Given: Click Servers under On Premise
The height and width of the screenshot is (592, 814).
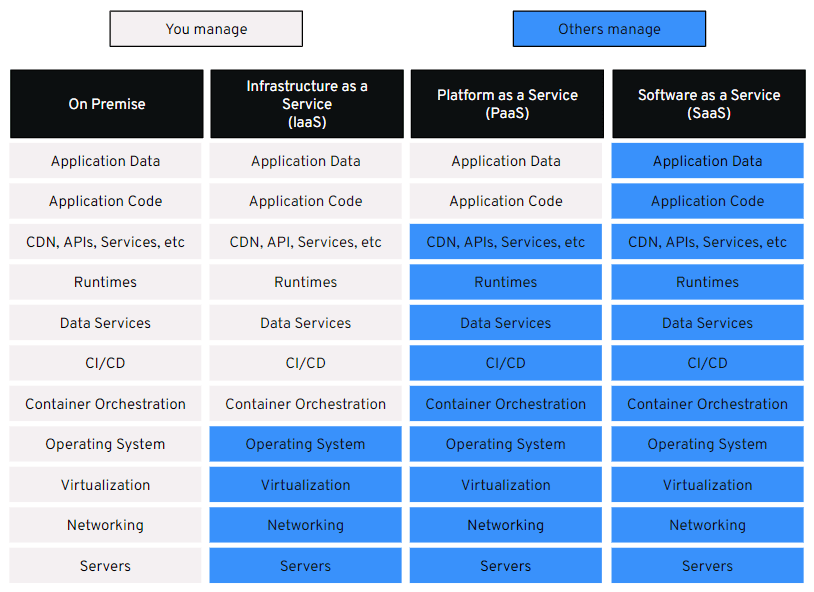Looking at the screenshot, I should coord(105,566).
